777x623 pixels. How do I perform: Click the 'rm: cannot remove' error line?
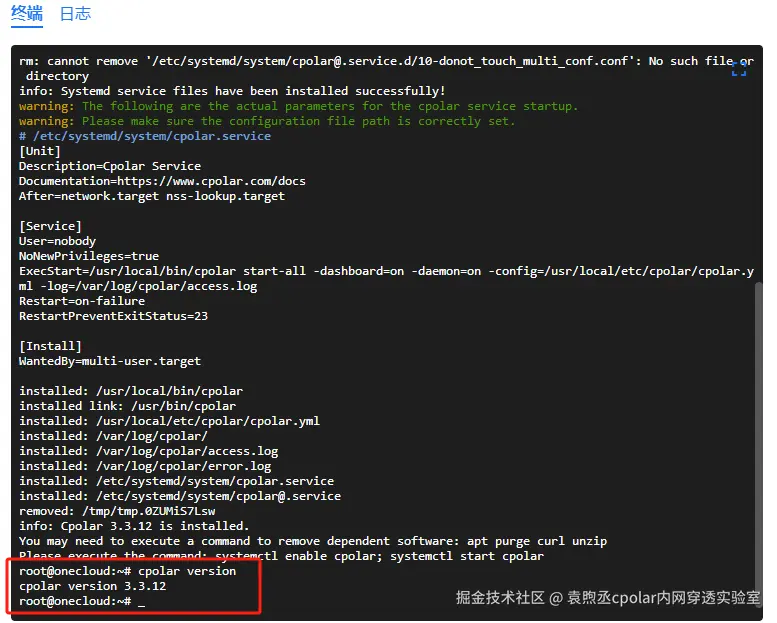(386, 61)
